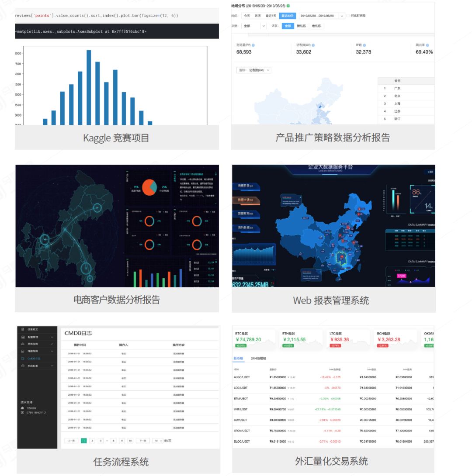Click the info icon beside IP数
This screenshot has width=472, height=476.
(x=364, y=45)
